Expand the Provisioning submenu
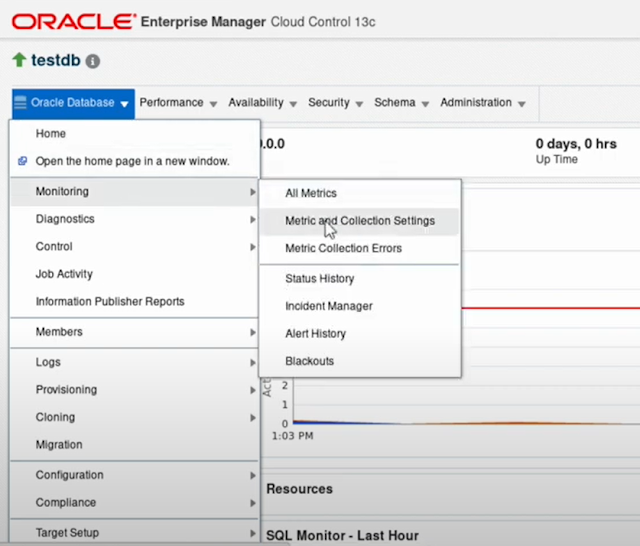640x546 pixels. click(135, 390)
